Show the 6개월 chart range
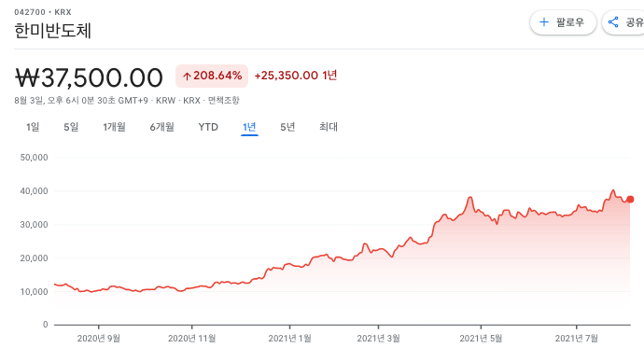 (161, 127)
